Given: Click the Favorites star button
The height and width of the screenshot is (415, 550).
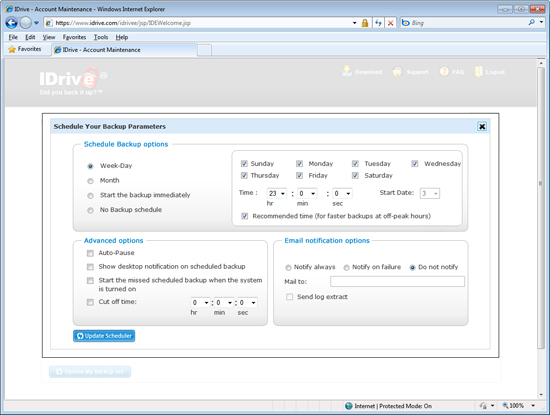Looking at the screenshot, I should 25,49.
